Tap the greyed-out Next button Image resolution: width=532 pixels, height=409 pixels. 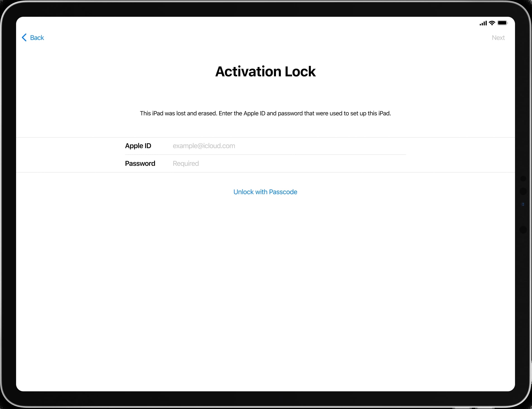point(498,38)
